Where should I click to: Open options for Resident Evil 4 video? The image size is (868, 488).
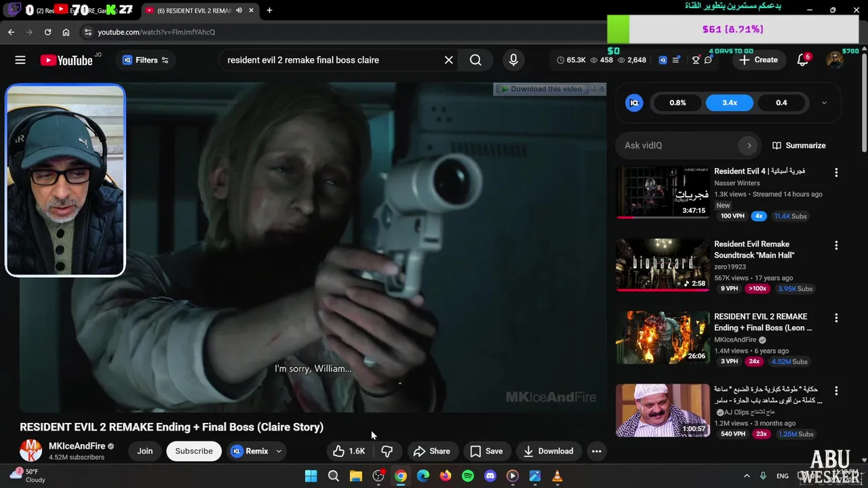(836, 172)
